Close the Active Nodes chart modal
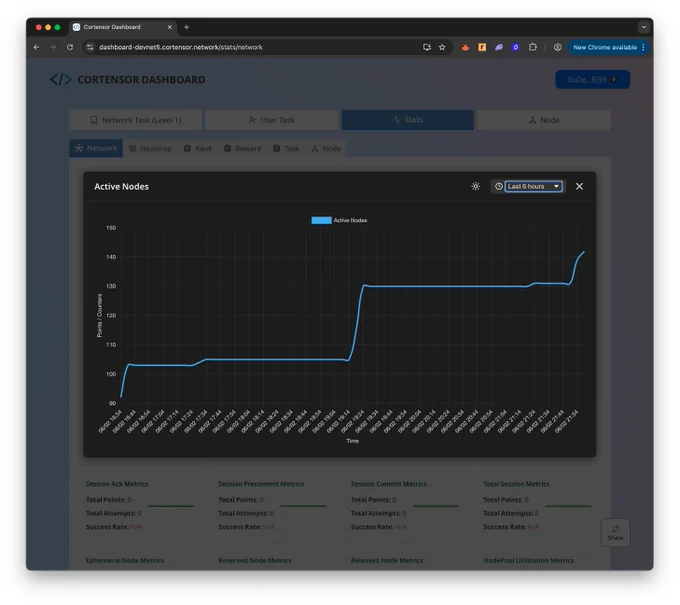680x605 pixels. pyautogui.click(x=579, y=186)
